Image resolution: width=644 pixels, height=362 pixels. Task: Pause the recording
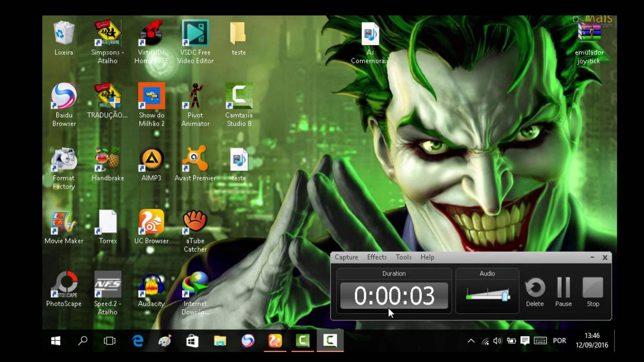click(x=563, y=292)
